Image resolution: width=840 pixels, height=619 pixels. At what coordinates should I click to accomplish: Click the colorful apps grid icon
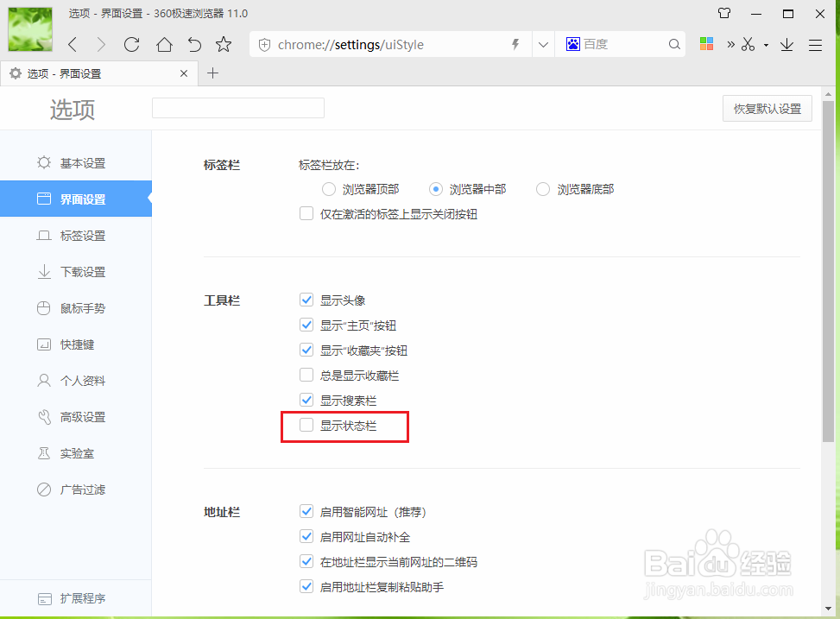[x=706, y=44]
